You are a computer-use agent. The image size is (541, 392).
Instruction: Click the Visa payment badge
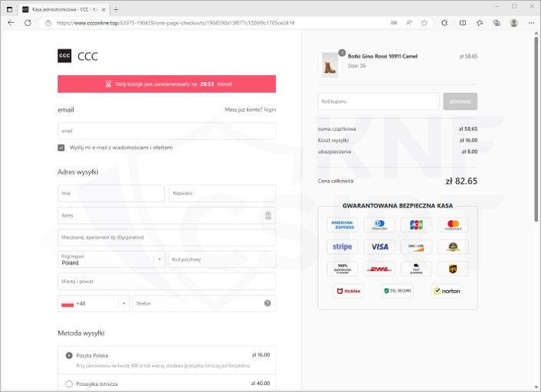(380, 247)
